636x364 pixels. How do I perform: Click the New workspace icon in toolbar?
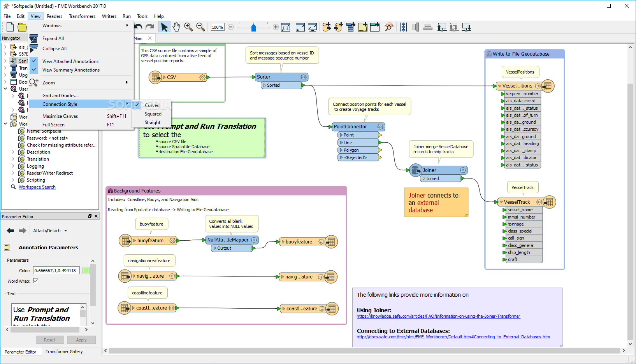click(10, 27)
